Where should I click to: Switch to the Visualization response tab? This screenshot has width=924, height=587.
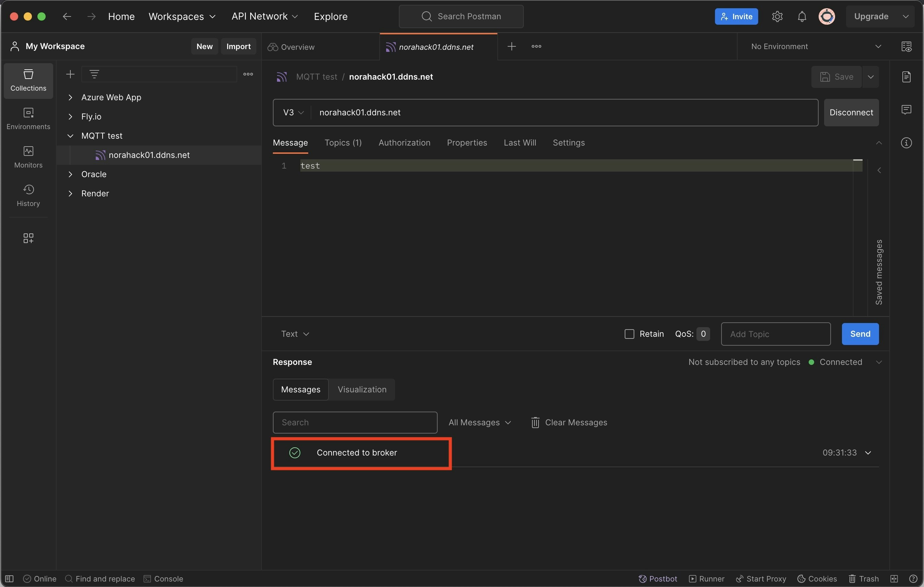click(x=362, y=389)
